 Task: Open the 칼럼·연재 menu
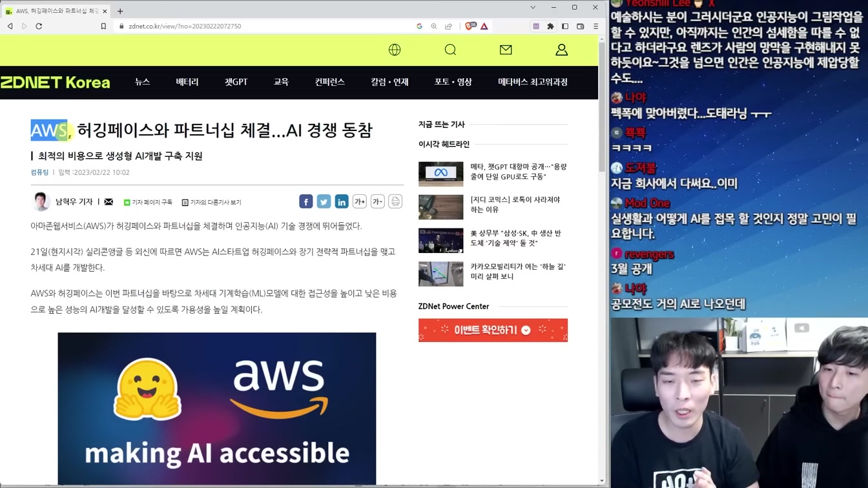pyautogui.click(x=389, y=82)
